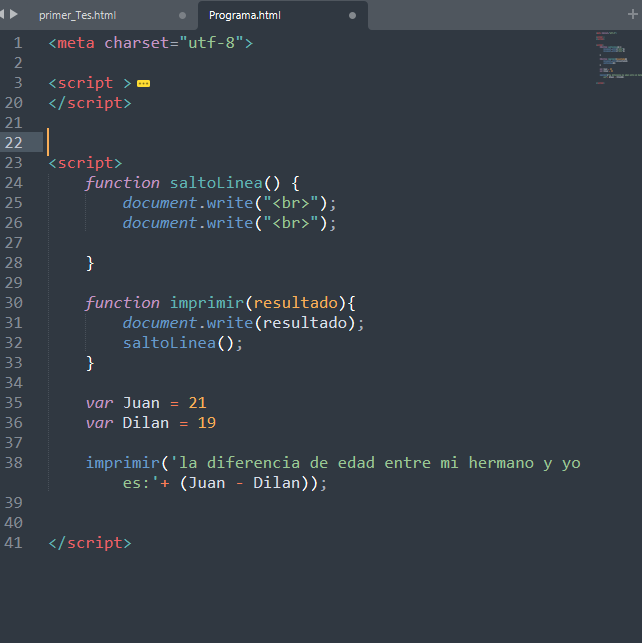Expand the folded script block marker
The width and height of the screenshot is (642, 643).
coord(143,84)
